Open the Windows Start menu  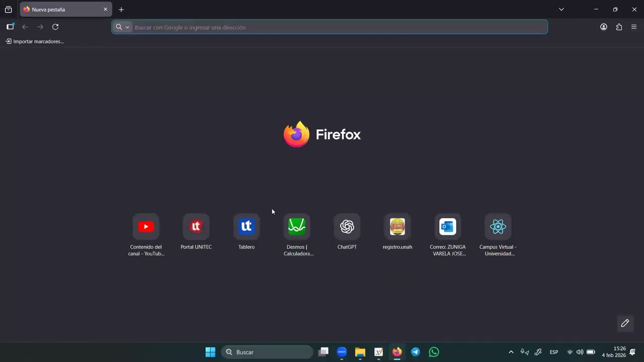pos(210,352)
